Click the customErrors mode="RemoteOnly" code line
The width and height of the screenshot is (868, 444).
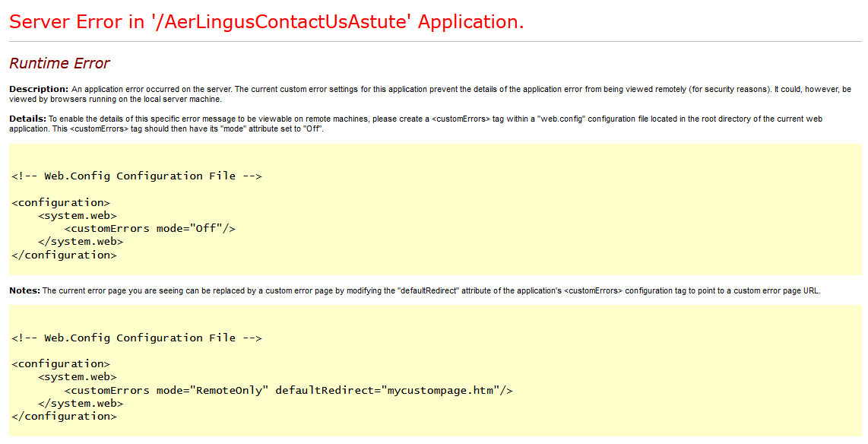pos(288,390)
